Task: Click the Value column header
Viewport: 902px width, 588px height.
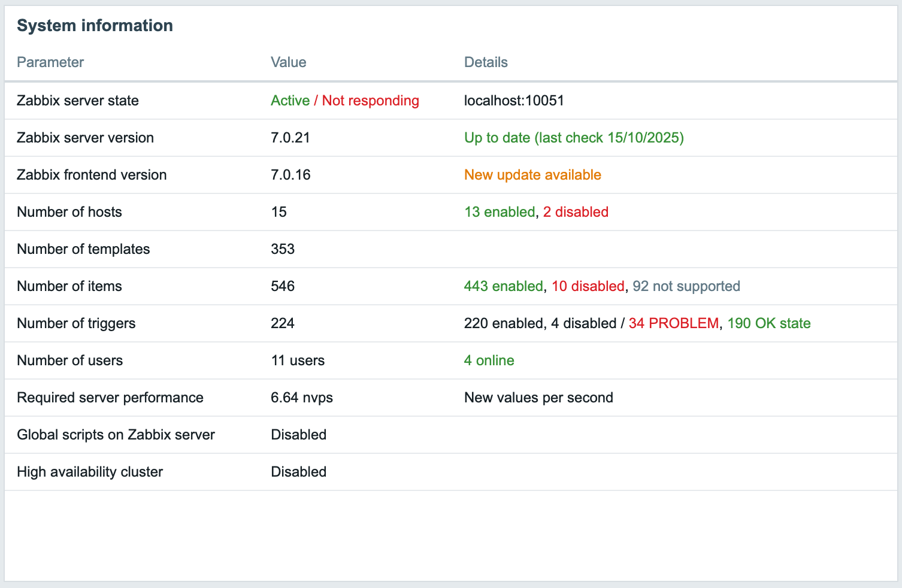Action: point(288,62)
